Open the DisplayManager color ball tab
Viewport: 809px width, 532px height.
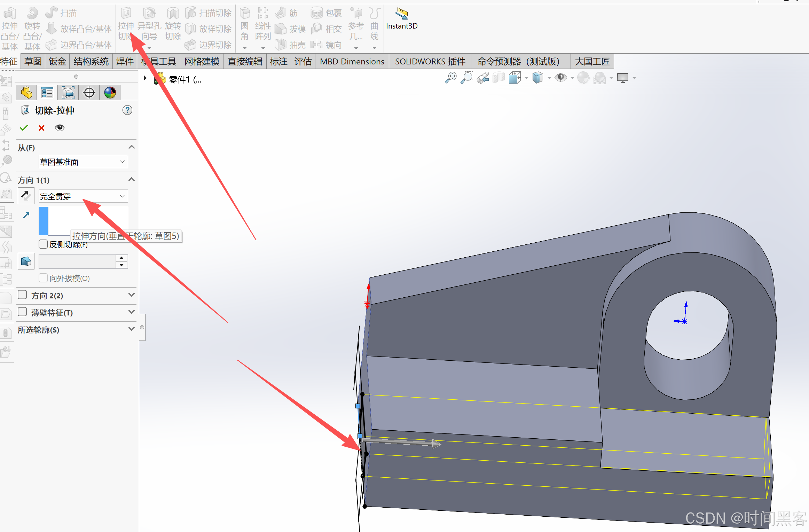pyautogui.click(x=110, y=93)
